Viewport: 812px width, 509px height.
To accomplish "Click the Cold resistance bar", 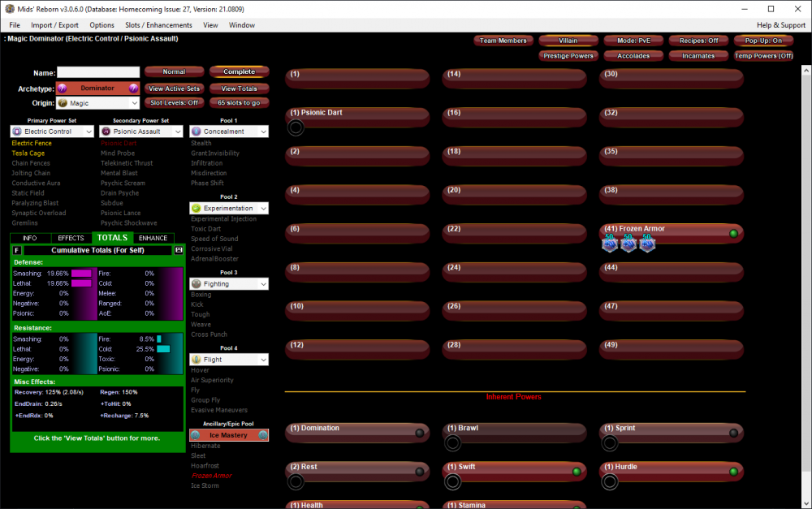I will point(163,348).
